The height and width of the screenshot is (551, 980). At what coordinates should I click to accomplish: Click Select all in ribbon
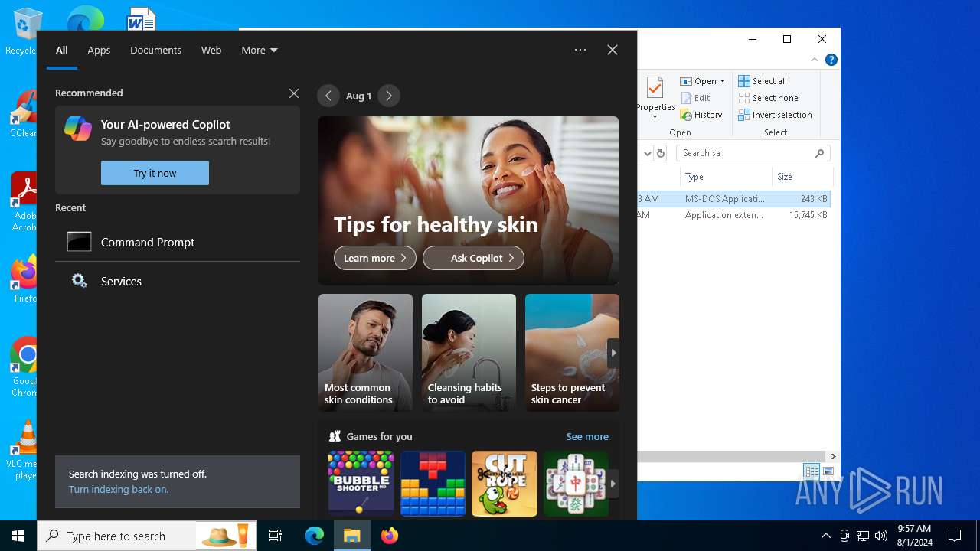[763, 81]
